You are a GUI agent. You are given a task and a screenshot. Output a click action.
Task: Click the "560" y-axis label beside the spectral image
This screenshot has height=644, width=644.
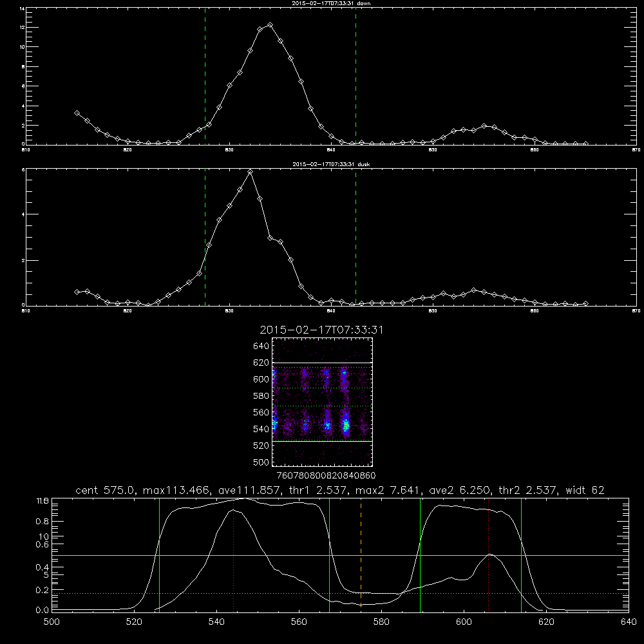[x=261, y=412]
